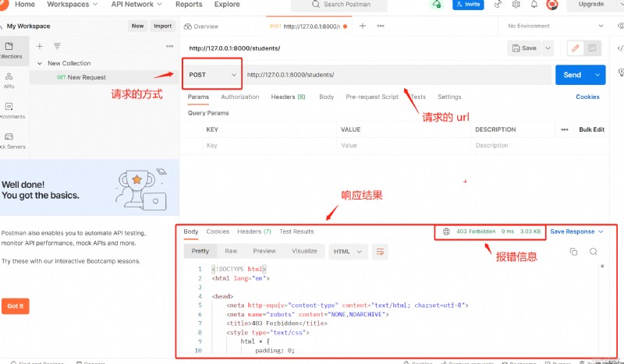
Task: Open query params table column options
Action: (564, 129)
